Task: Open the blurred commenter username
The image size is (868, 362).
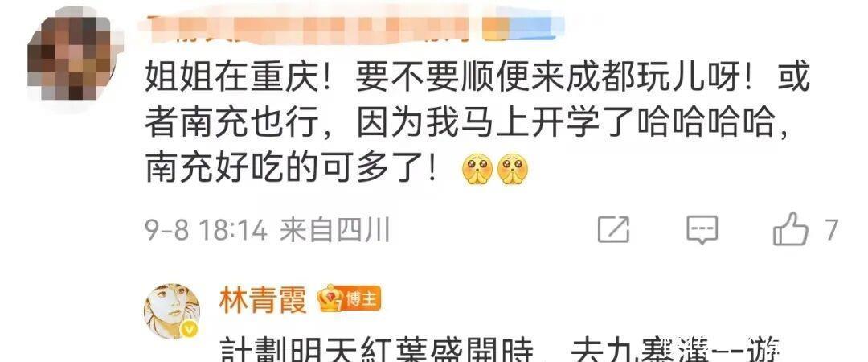Action: click(x=310, y=29)
